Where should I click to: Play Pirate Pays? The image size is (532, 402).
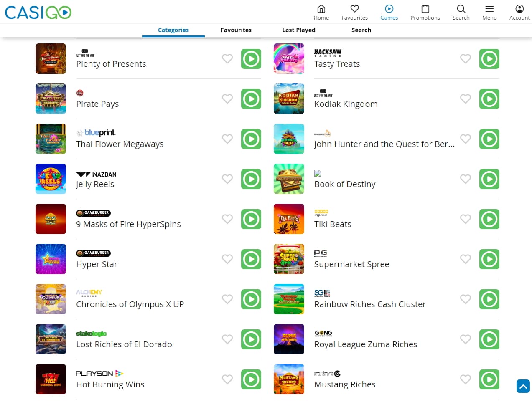click(251, 99)
